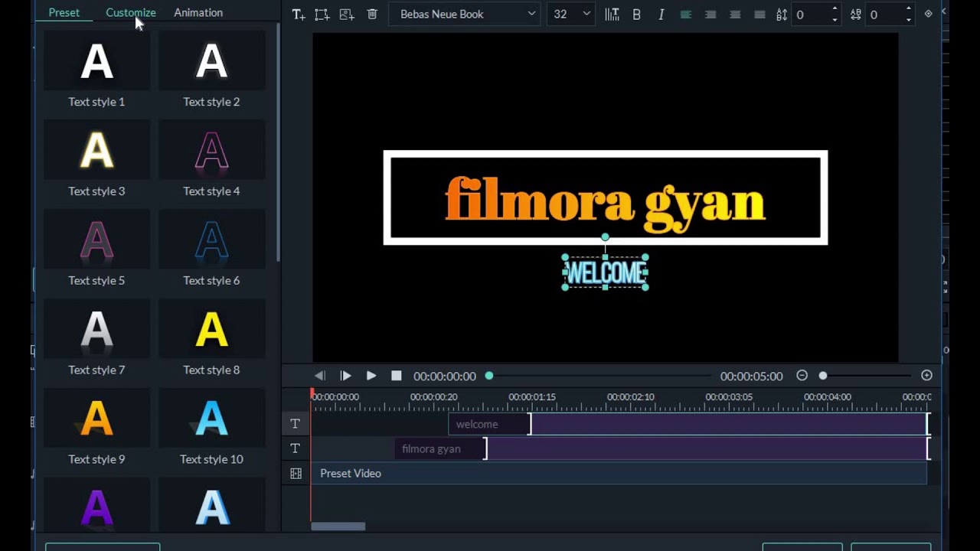Click the current timecode 00:00:00:00 display
The width and height of the screenshot is (980, 551).
click(445, 376)
